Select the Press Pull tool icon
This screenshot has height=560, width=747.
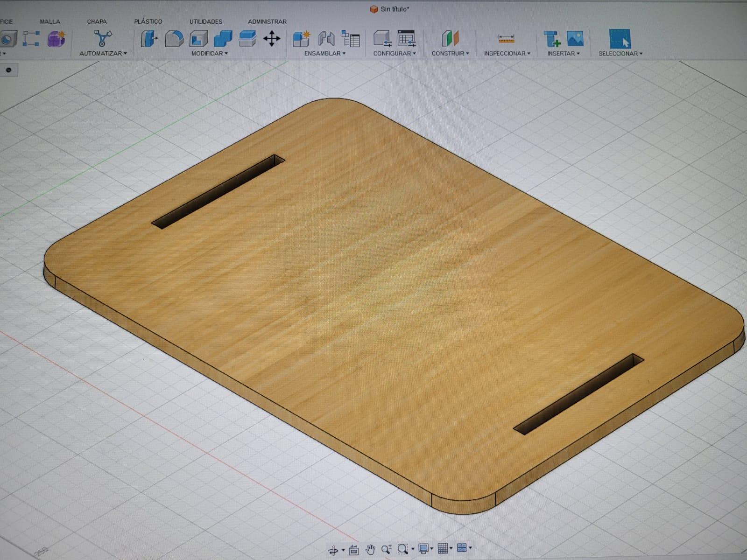pyautogui.click(x=149, y=39)
